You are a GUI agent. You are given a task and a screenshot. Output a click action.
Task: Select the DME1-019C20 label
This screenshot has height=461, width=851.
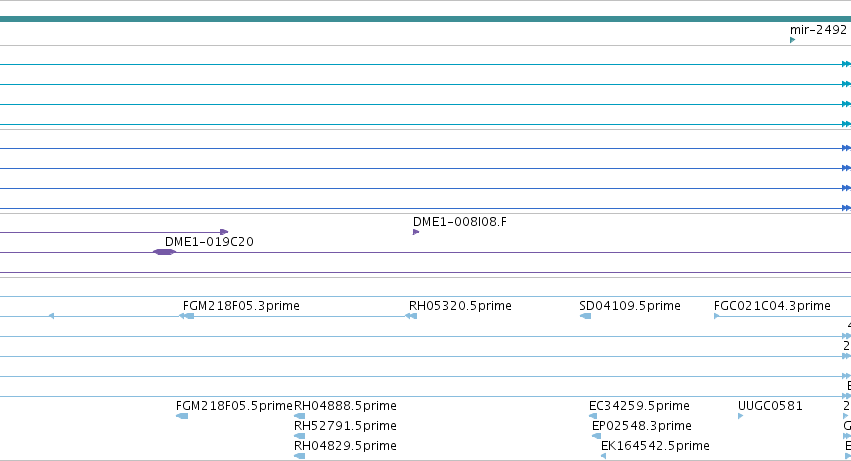[x=209, y=242]
